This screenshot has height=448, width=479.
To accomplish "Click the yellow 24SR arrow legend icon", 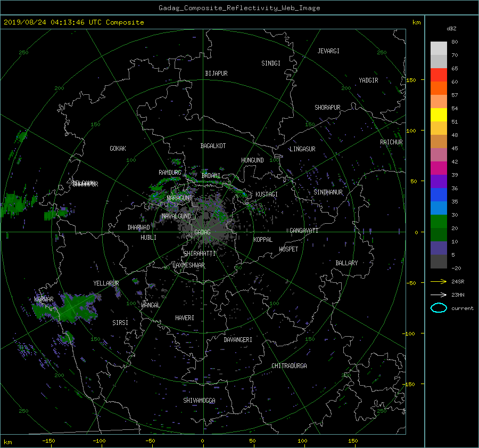I will tap(439, 281).
